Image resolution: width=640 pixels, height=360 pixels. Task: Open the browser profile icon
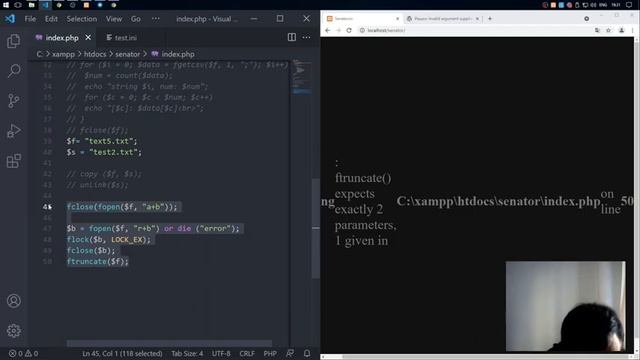622,30
